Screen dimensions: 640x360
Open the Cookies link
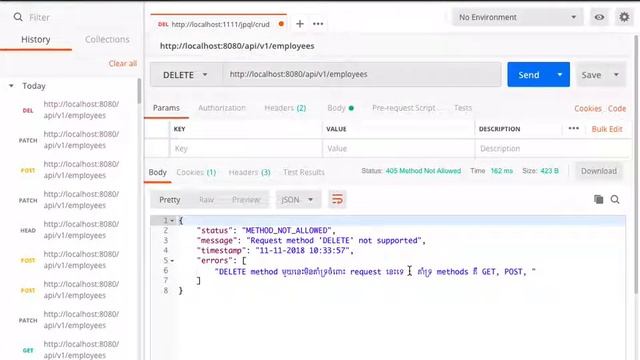click(x=588, y=108)
